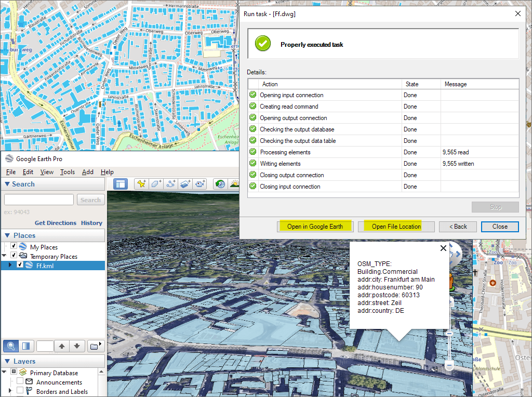Uncheck the Ff.kml checkbox

tap(20, 264)
